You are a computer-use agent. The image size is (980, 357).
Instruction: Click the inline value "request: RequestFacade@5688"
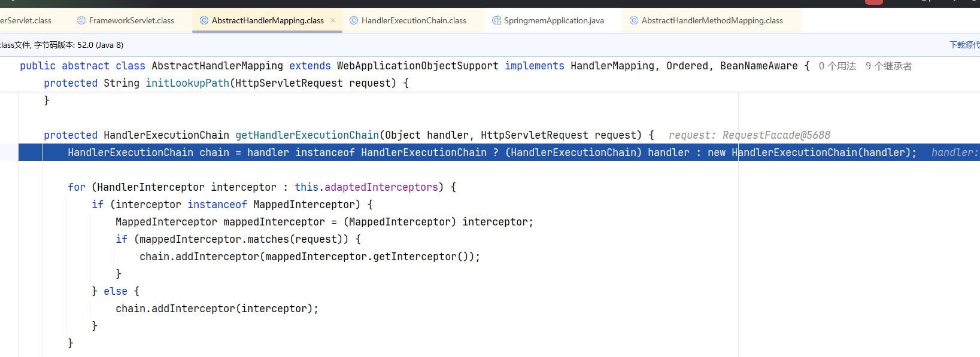(749, 135)
